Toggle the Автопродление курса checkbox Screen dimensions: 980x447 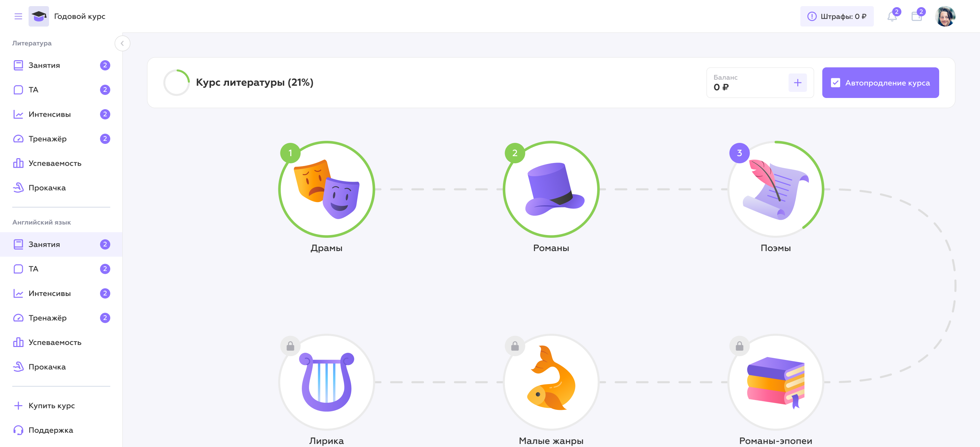835,83
